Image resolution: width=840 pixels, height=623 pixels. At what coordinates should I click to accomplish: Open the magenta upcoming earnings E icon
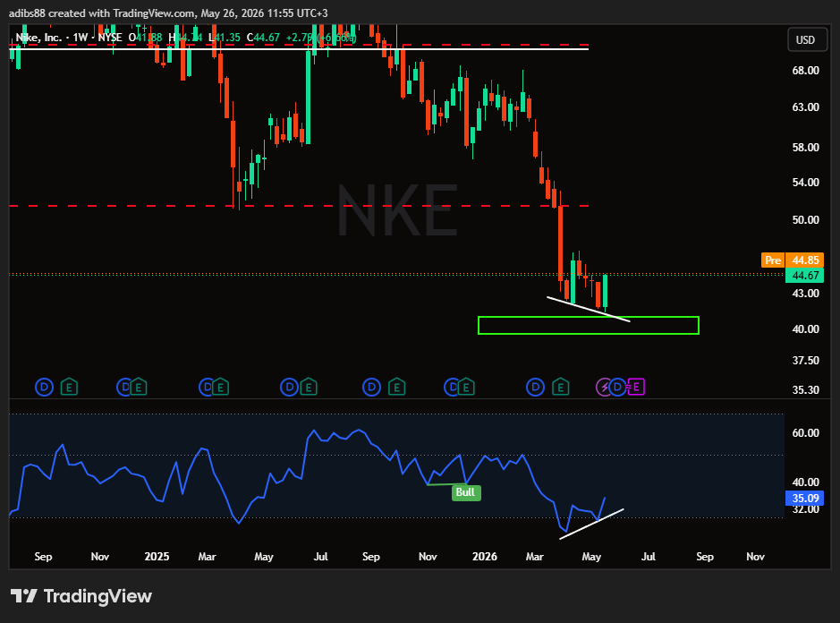tap(636, 387)
